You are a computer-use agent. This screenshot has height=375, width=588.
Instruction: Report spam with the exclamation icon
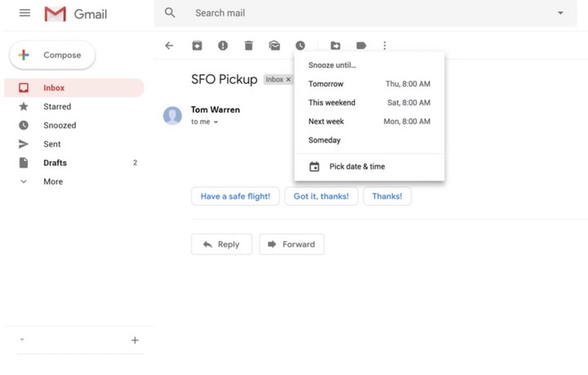coord(223,46)
